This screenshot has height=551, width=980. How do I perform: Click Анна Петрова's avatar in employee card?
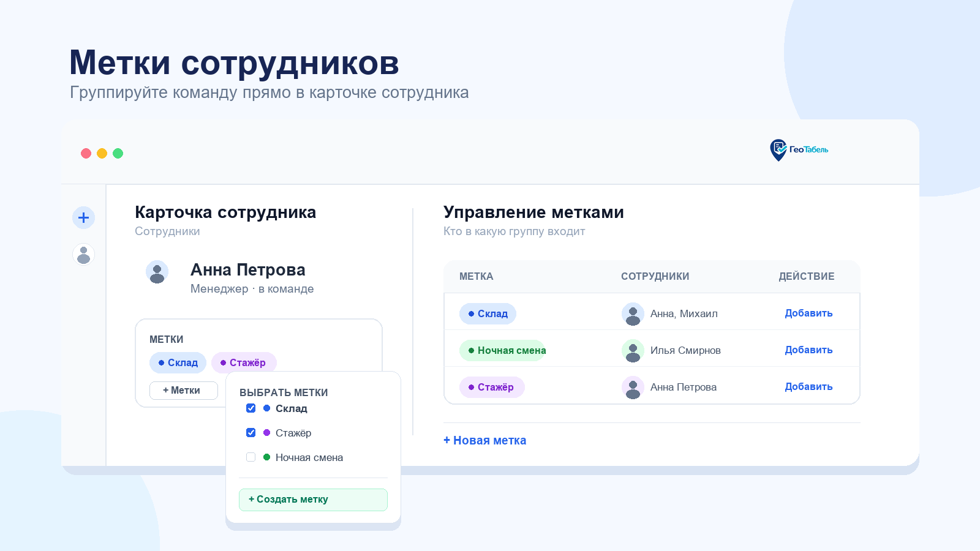click(x=157, y=272)
